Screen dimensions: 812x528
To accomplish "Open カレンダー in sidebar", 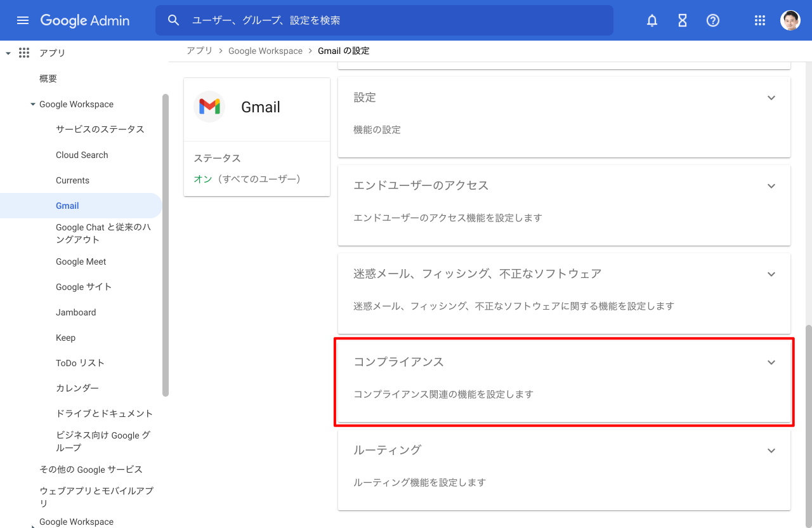I will click(x=77, y=388).
